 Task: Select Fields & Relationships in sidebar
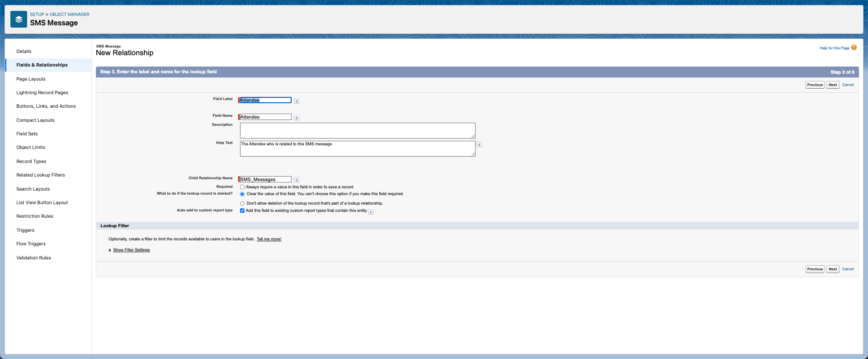[x=42, y=65]
